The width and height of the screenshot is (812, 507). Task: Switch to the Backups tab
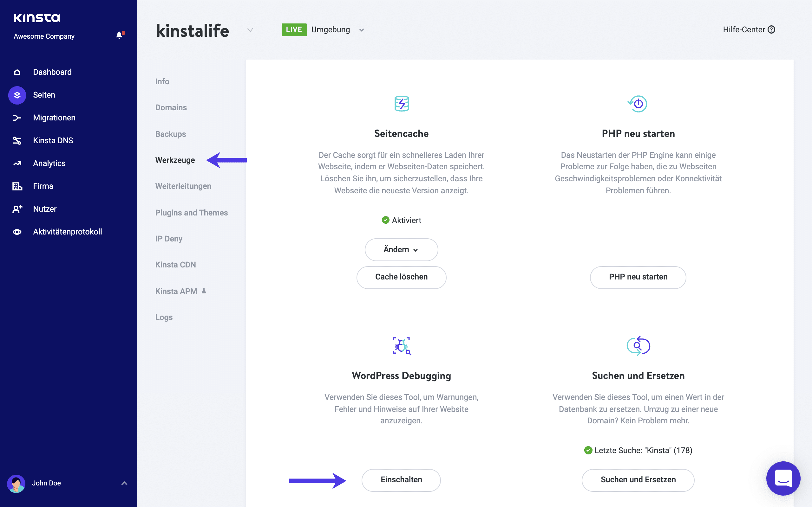[x=170, y=134]
